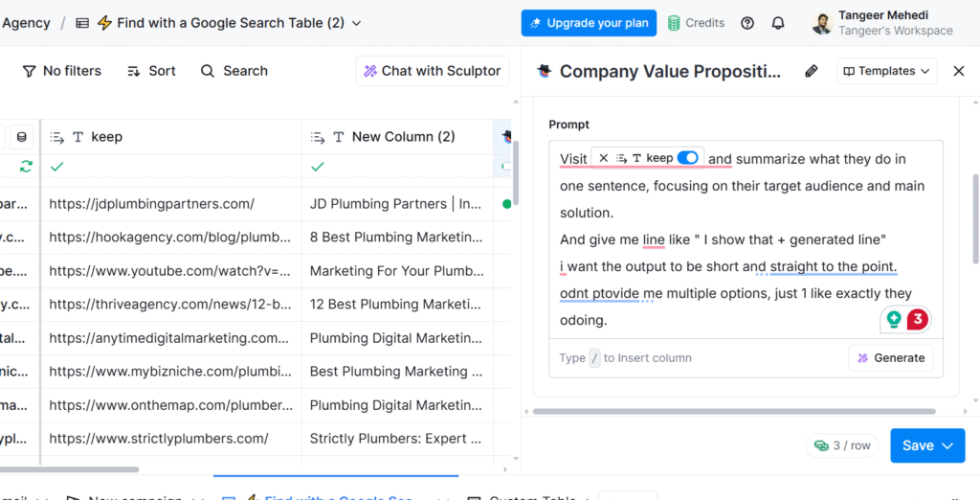The image size is (980, 500).
Task: Open the Sort options
Action: 151,71
